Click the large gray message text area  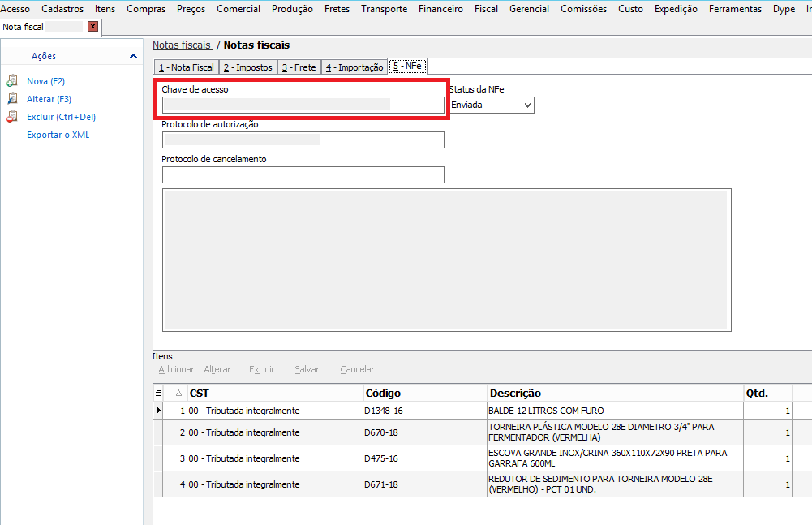(447, 260)
